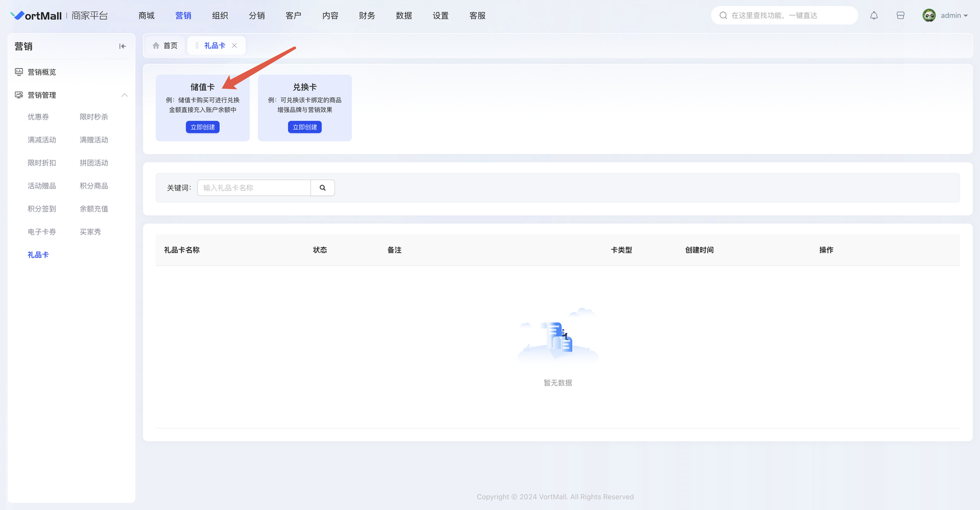Click the admin avatar image

pos(929,16)
